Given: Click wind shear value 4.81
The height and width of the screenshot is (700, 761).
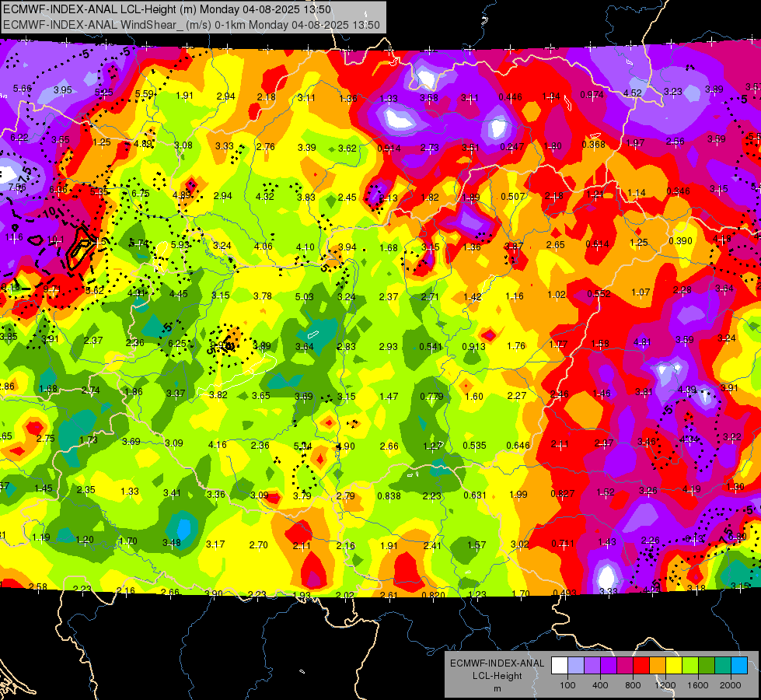Looking at the screenshot, I should point(642,342).
